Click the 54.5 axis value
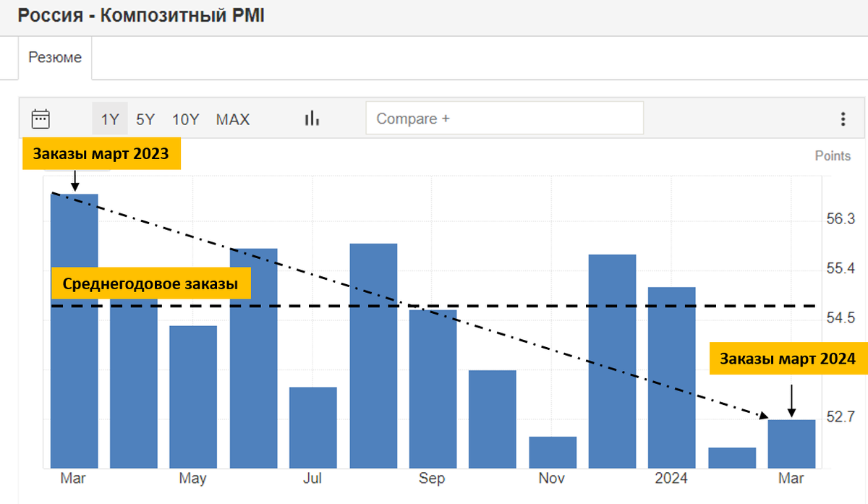Image resolution: width=868 pixels, height=504 pixels. tap(841, 319)
